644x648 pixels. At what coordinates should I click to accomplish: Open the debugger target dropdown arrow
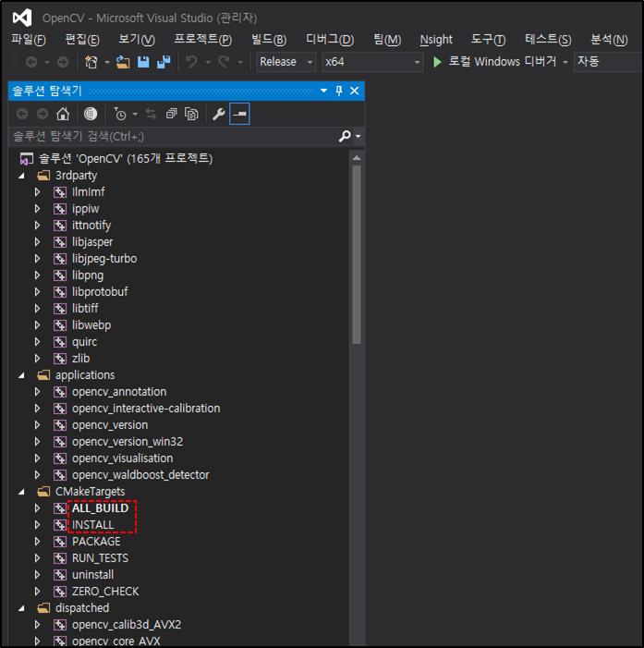coord(565,62)
